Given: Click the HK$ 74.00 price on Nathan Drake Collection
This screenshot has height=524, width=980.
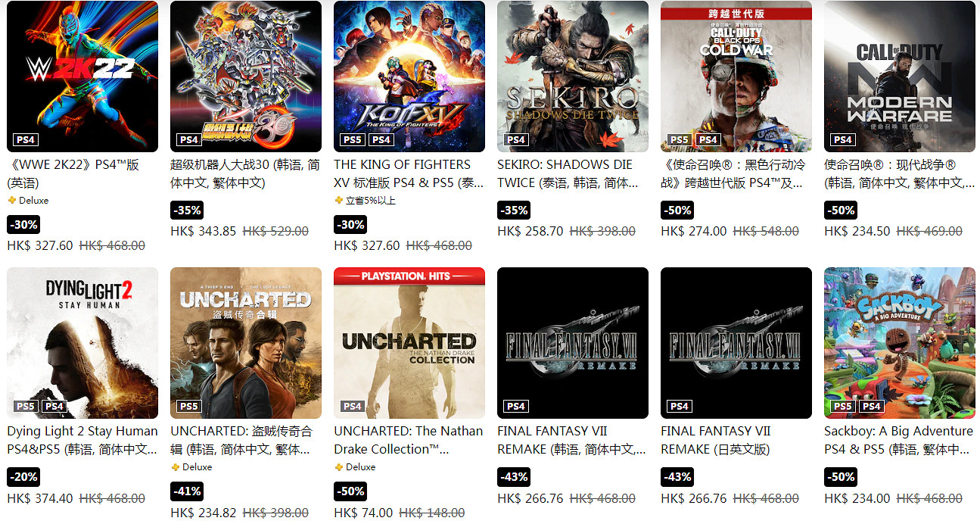Looking at the screenshot, I should pyautogui.click(x=363, y=513).
